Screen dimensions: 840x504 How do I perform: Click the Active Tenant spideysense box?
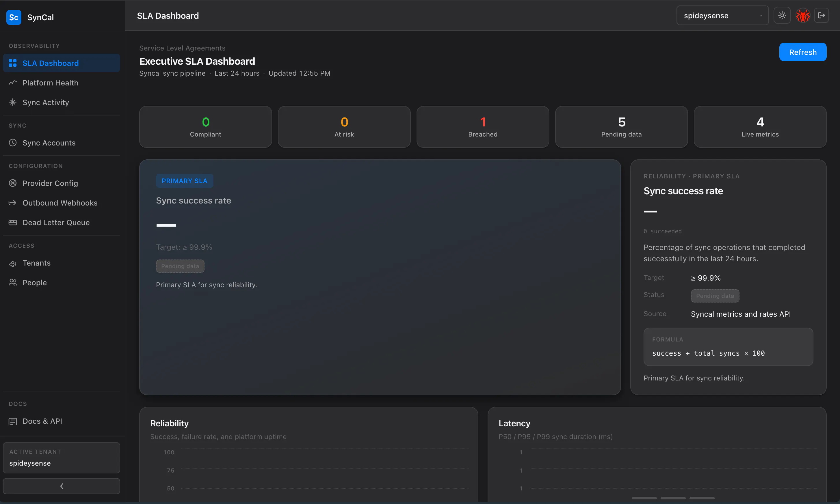point(62,458)
